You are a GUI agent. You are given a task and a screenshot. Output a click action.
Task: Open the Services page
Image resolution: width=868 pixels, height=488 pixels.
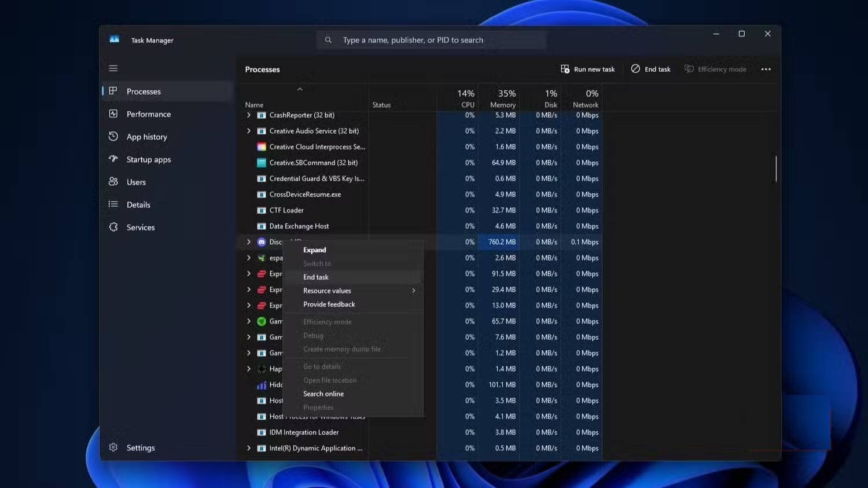click(x=167, y=227)
